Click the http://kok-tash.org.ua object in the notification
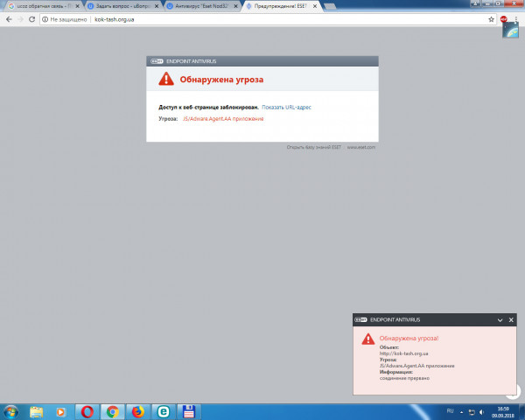Screen dimensions: 525x420 403,353
